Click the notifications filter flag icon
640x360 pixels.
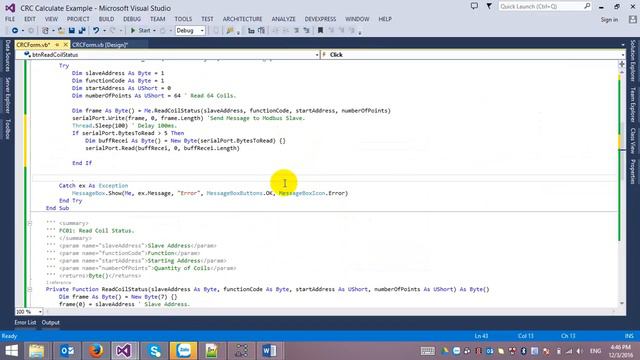[489, 7]
